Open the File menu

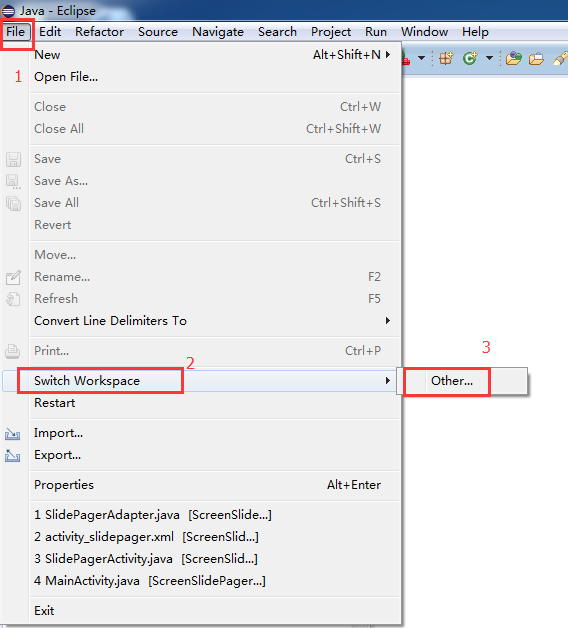[x=16, y=32]
